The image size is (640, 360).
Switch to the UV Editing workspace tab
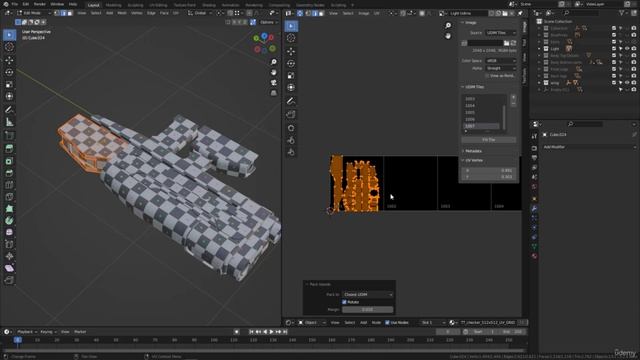point(158,5)
